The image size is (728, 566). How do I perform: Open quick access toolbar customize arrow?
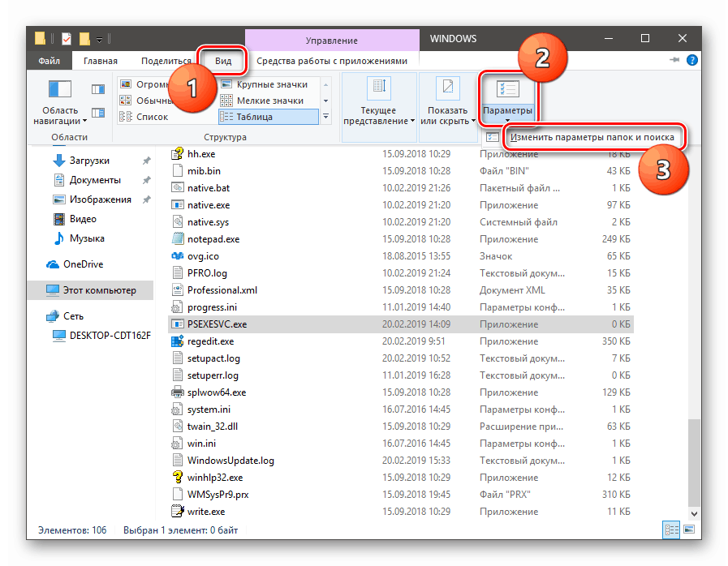(99, 40)
